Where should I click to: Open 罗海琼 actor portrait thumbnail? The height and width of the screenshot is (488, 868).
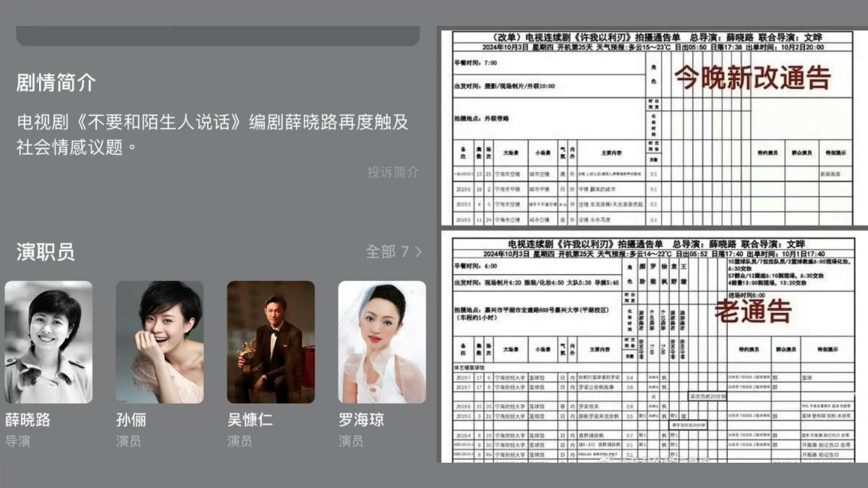pos(382,342)
